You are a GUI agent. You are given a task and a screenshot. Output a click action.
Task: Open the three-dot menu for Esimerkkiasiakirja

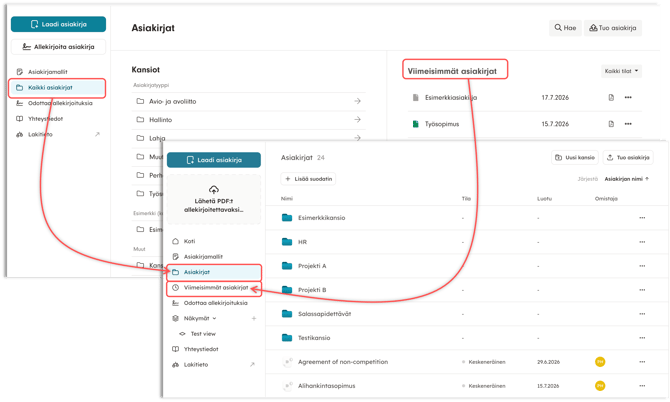(628, 97)
